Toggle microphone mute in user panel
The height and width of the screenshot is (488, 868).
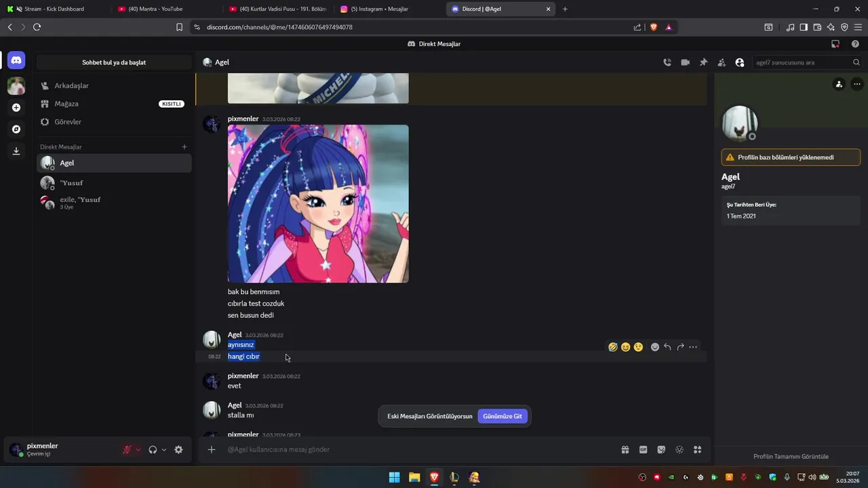[127, 449]
